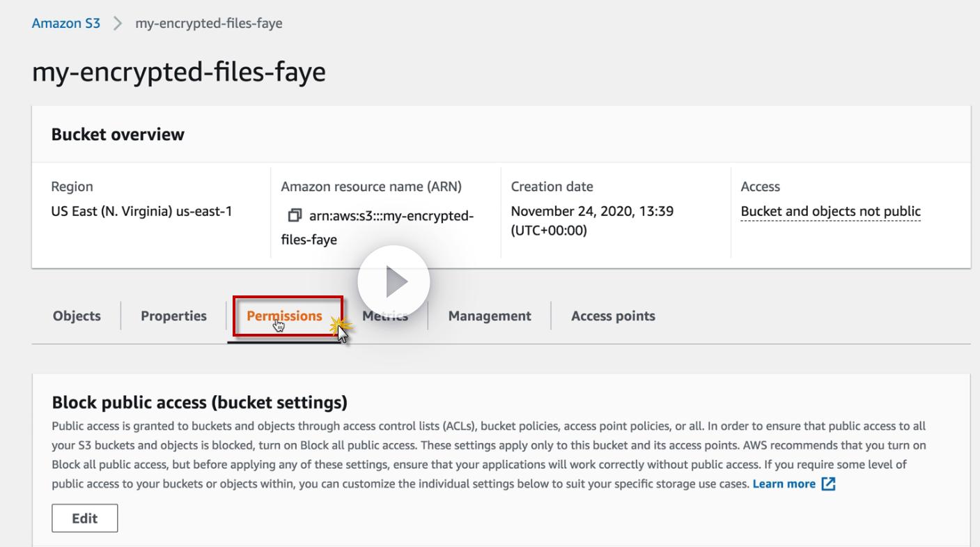Select the Permissions tab
The height and width of the screenshot is (547, 980).
(x=284, y=316)
